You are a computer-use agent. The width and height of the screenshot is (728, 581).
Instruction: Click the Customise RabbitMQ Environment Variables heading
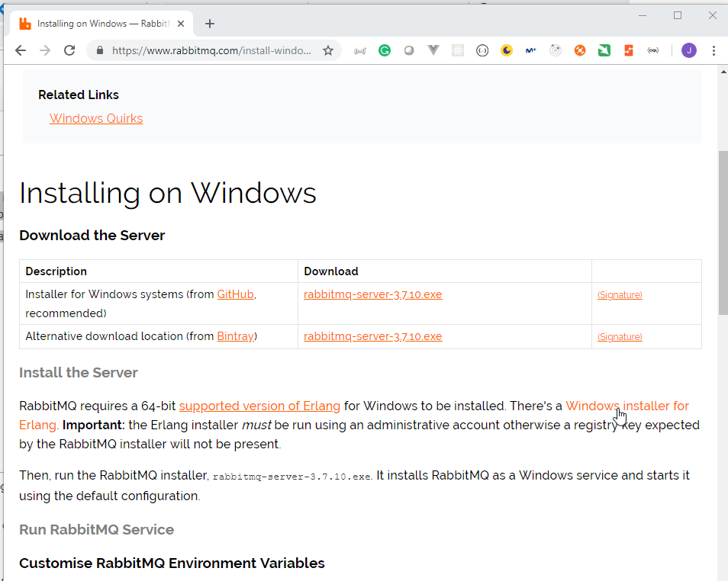172,563
